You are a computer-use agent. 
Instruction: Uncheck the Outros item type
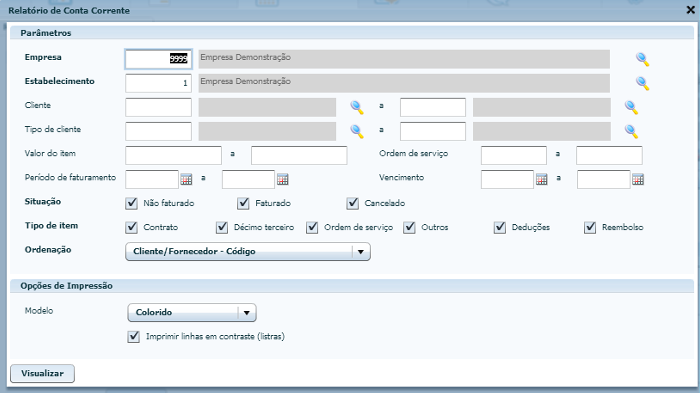[x=409, y=227]
